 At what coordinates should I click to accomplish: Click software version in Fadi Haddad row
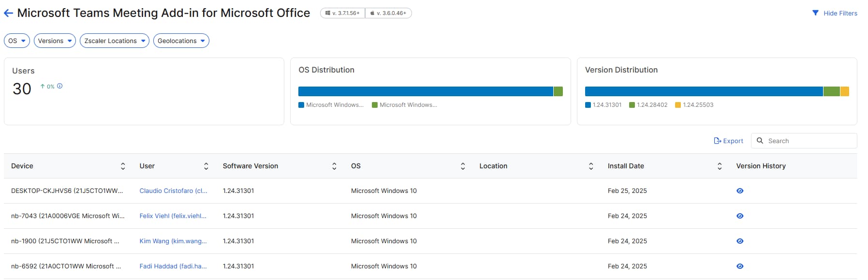pos(238,266)
